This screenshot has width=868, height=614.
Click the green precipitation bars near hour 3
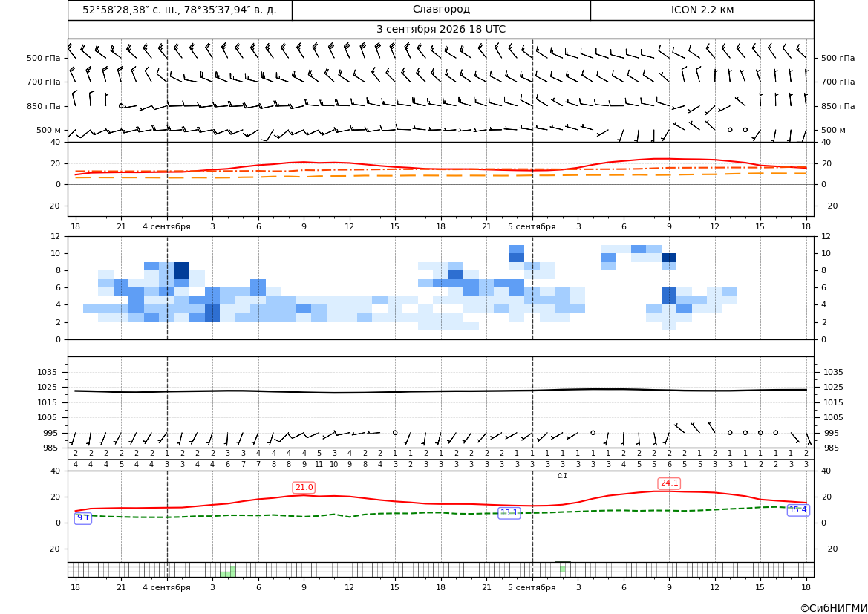[228, 572]
